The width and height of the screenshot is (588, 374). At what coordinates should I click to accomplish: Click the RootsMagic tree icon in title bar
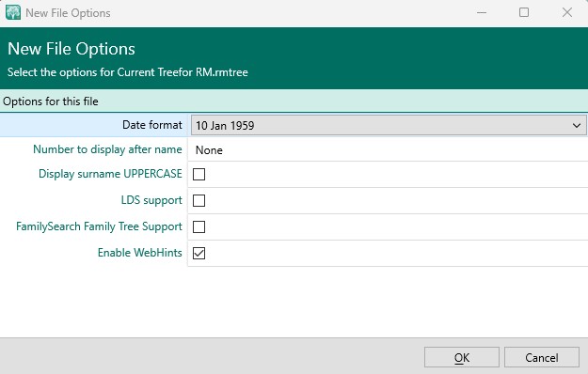tap(13, 13)
